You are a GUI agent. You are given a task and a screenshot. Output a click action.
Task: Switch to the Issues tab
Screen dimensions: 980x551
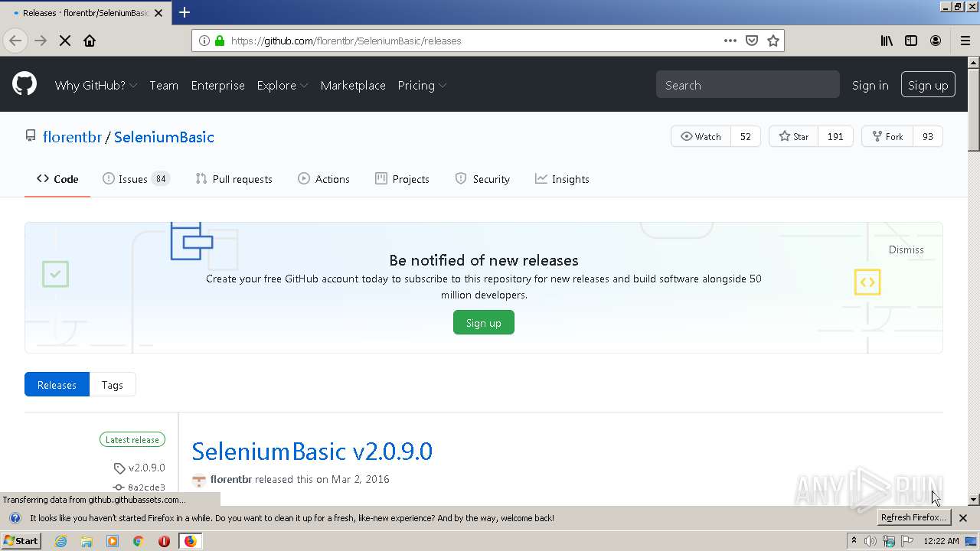[x=136, y=179]
